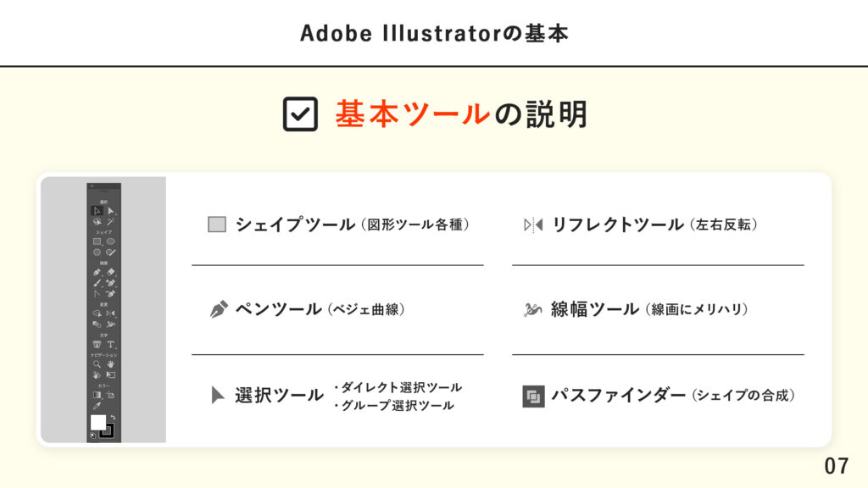Click the black stroke color swatch
The height and width of the screenshot is (488, 868).
[x=107, y=430]
